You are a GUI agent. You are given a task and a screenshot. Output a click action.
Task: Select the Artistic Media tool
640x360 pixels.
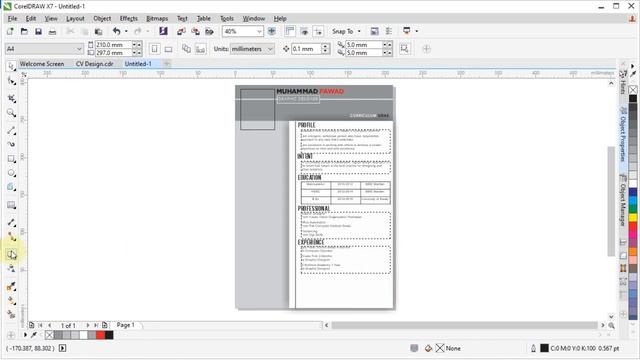click(11, 144)
